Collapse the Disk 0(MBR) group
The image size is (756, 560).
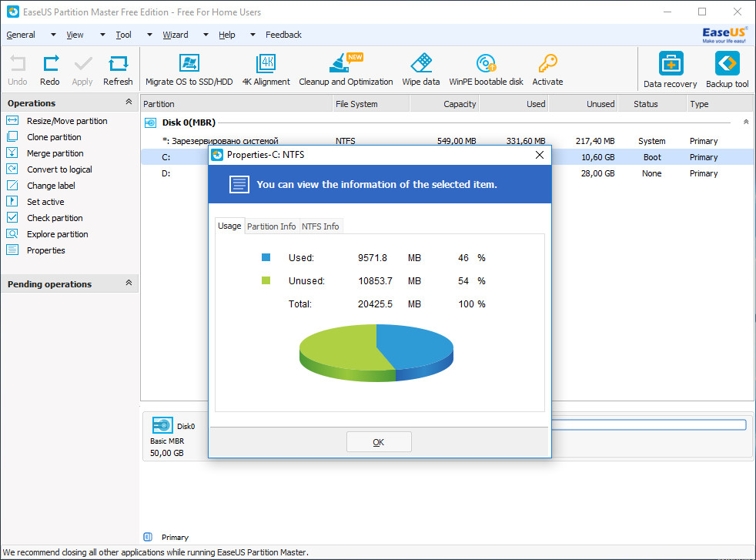pyautogui.click(x=746, y=122)
